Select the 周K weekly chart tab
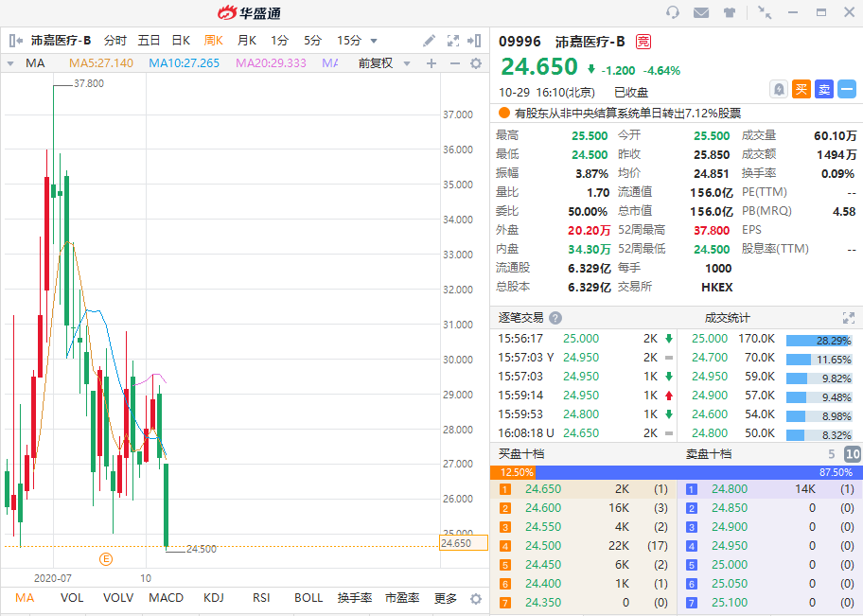Image resolution: width=863 pixels, height=616 pixels. click(x=214, y=40)
